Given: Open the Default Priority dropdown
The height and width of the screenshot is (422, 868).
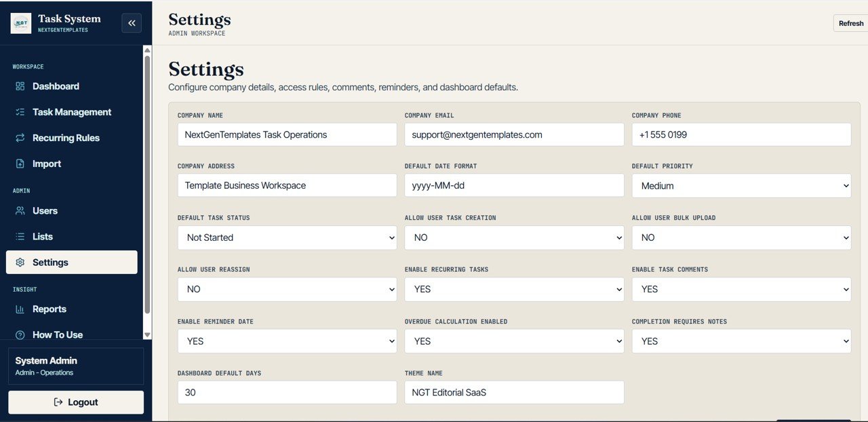Looking at the screenshot, I should point(741,186).
